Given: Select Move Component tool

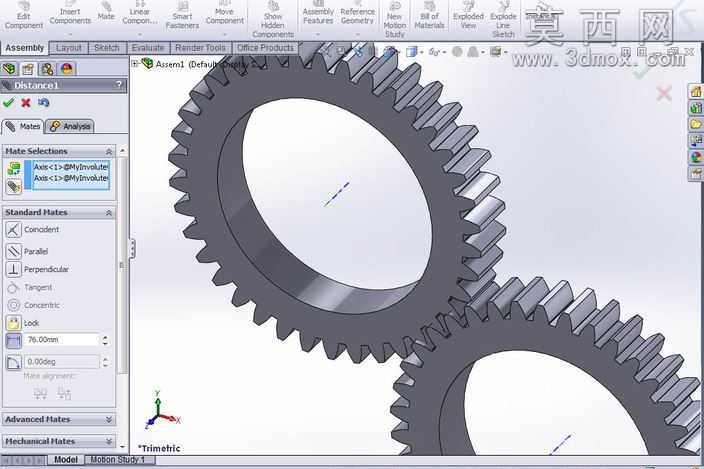Looking at the screenshot, I should pos(224,13).
